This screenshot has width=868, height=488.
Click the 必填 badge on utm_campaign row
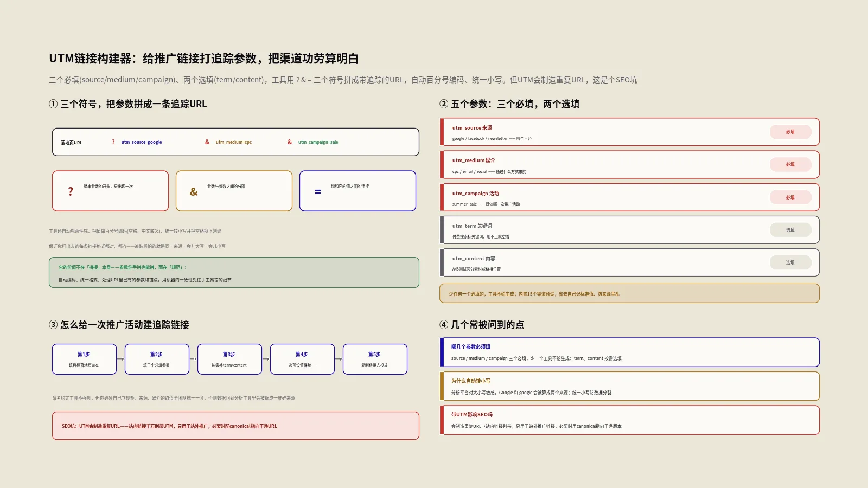coord(790,197)
